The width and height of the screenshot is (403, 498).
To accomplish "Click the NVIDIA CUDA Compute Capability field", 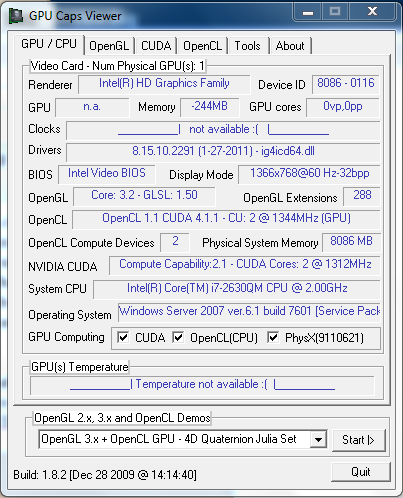I will 245,265.
